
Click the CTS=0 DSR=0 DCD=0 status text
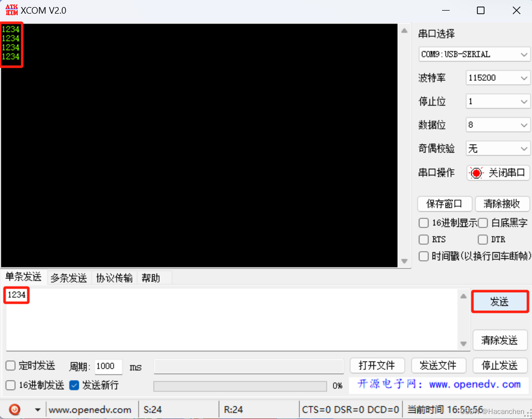coord(351,410)
